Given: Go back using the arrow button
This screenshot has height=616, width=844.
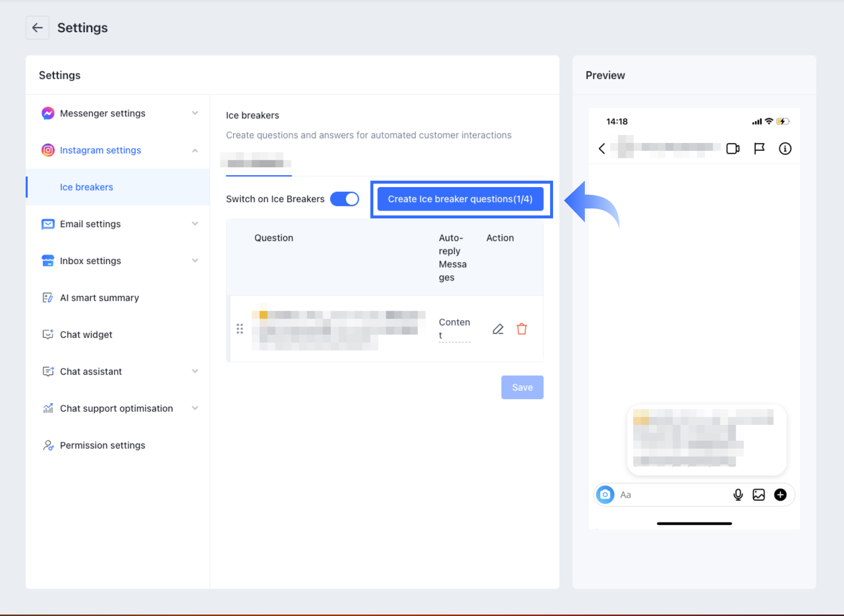Looking at the screenshot, I should click(x=37, y=28).
